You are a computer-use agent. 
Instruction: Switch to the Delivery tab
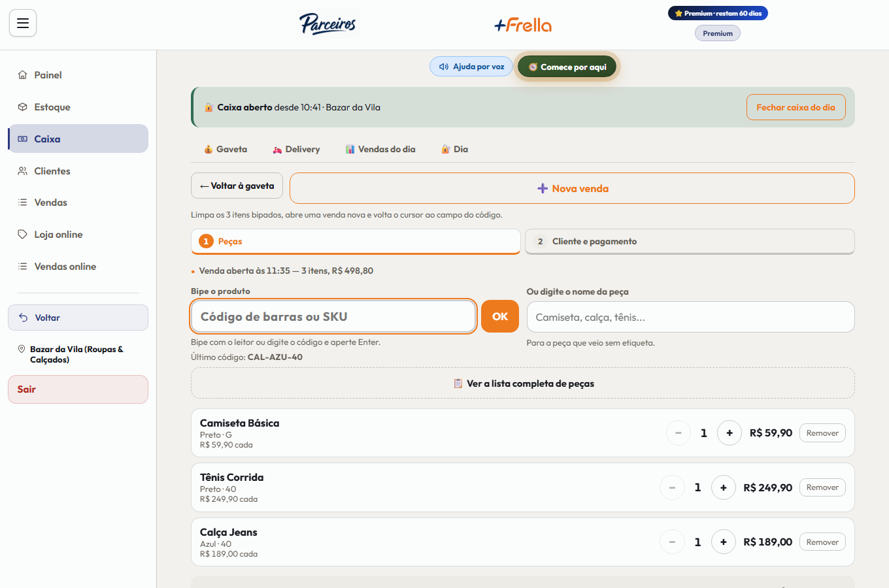tap(296, 149)
